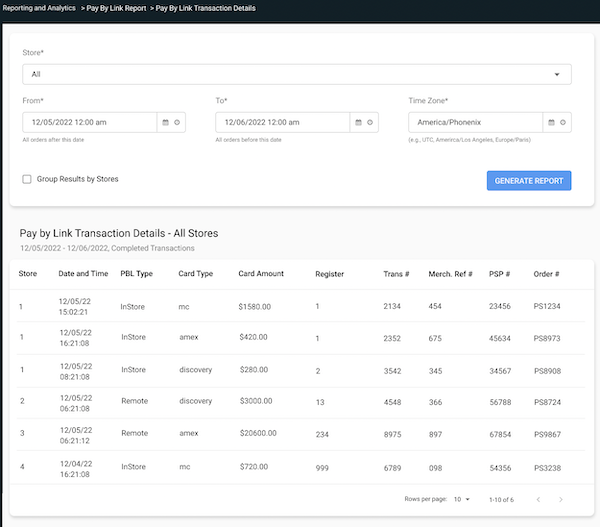Click card amount $420.00
Image resolution: width=600 pixels, height=527 pixels.
[253, 337]
